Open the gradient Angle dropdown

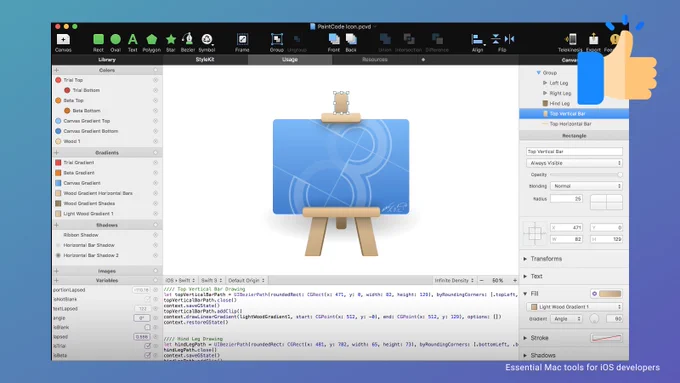(x=566, y=319)
